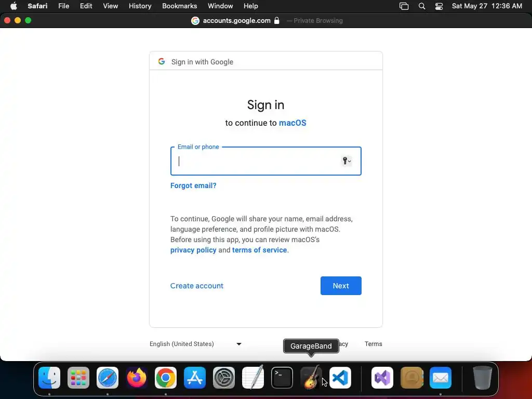Click the Create account link

pos(197,286)
